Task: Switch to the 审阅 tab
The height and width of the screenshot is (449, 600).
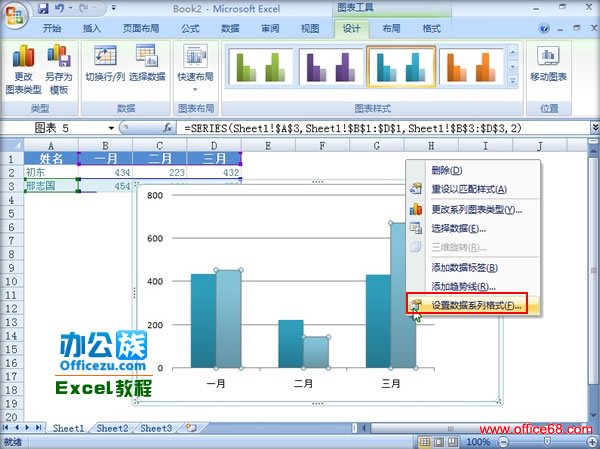Action: [270, 28]
